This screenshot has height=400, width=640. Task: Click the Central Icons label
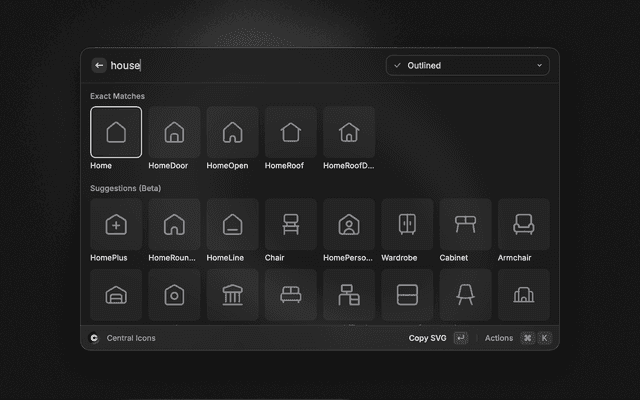click(x=131, y=338)
